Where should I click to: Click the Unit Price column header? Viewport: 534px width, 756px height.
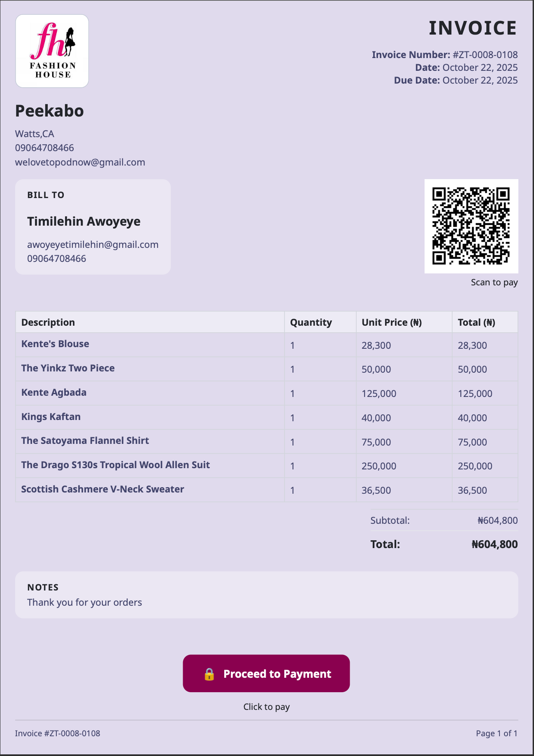391,322
